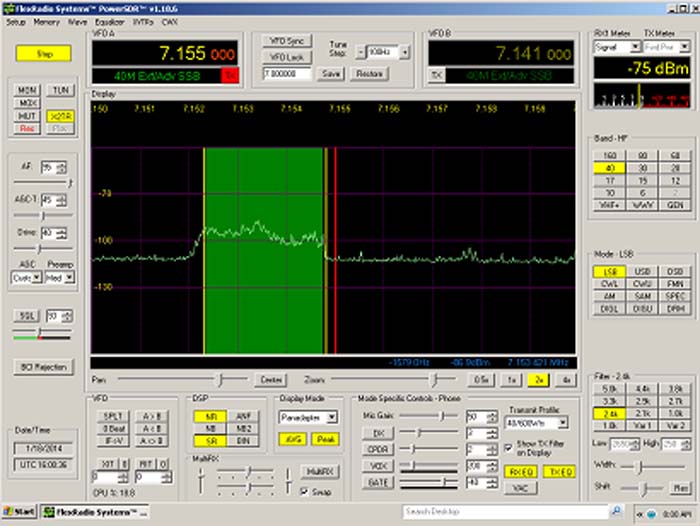Click the Restore frequency button
Image resolution: width=700 pixels, height=526 pixels.
(369, 74)
